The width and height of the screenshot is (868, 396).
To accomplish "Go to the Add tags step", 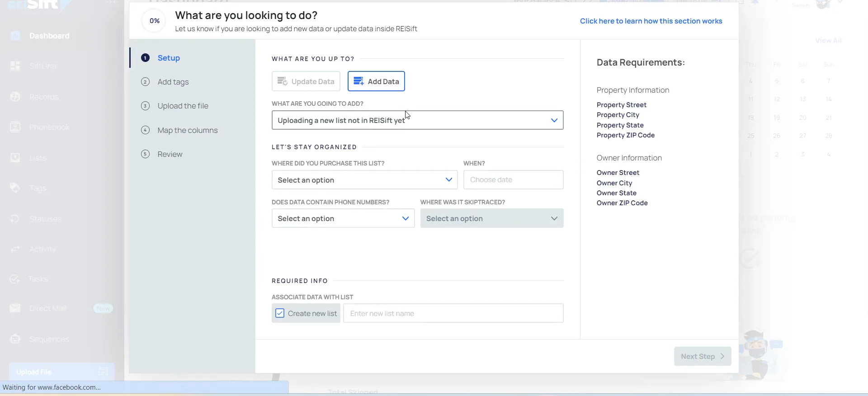I will coord(173,82).
